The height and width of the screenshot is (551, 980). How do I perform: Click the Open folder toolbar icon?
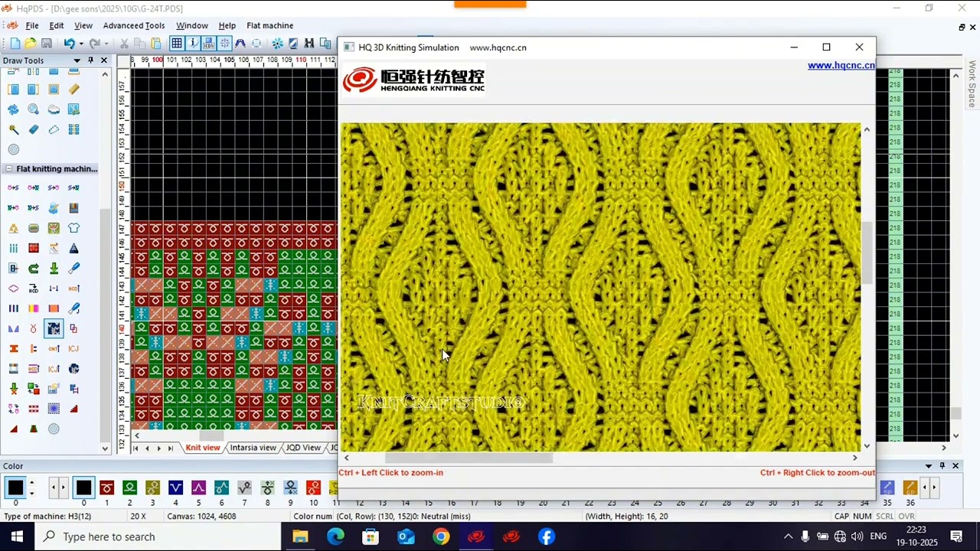click(x=31, y=44)
